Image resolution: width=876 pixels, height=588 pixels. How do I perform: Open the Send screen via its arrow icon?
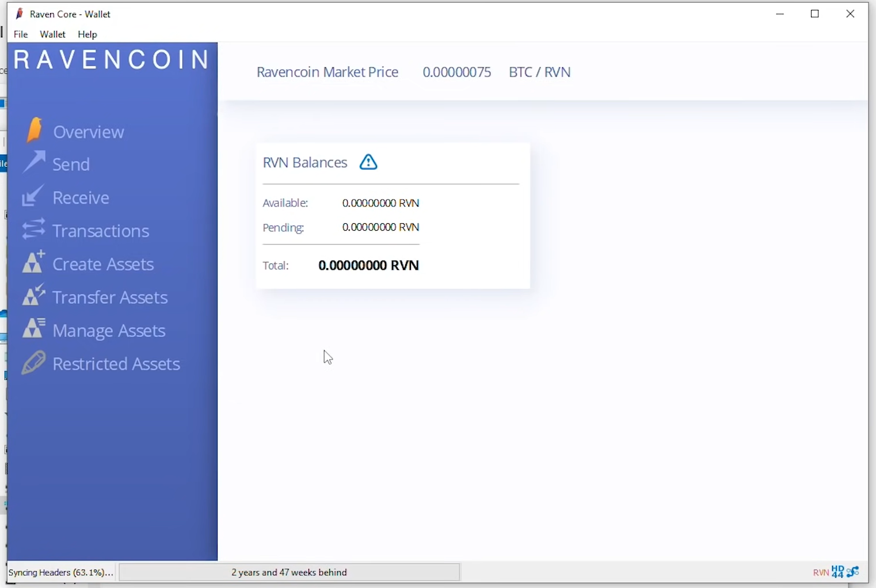click(x=33, y=163)
